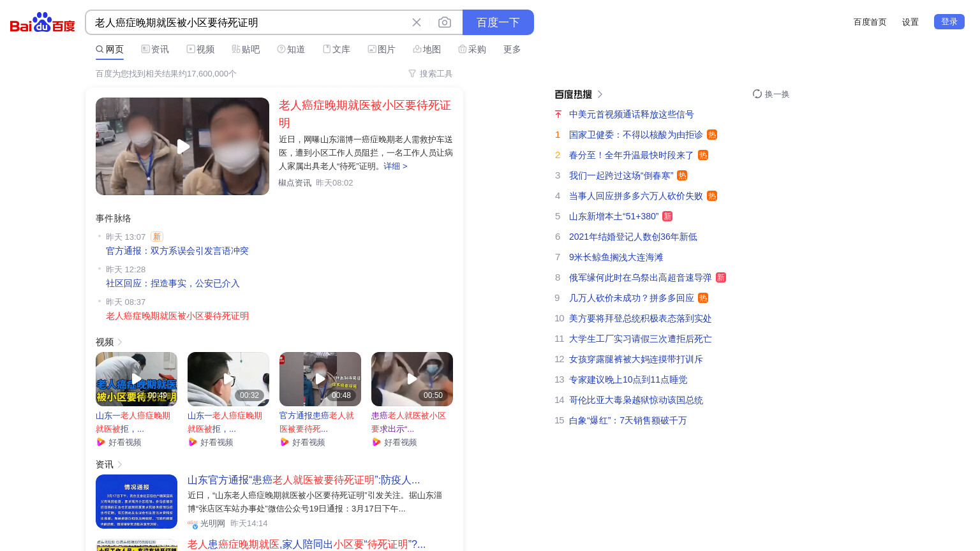The height and width of the screenshot is (551, 980).
Task: Open hot search 哥伦比亚大毒枭越狱惊动该国总统
Action: click(x=636, y=400)
